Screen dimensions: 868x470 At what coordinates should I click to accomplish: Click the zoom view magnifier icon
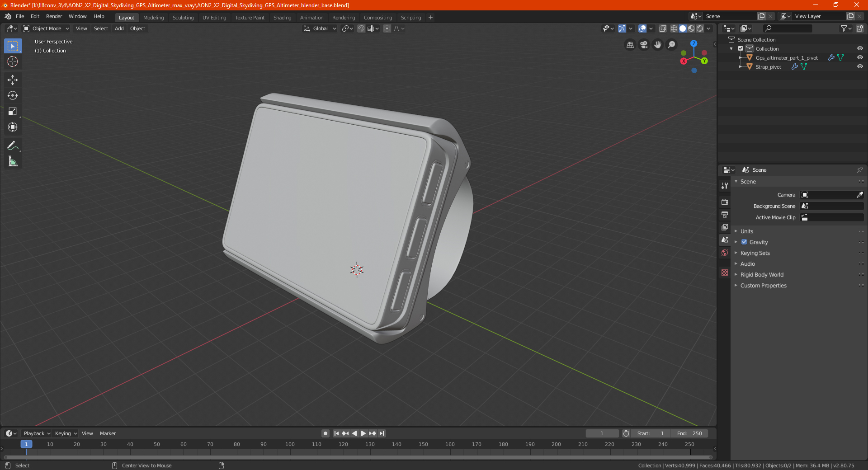(672, 45)
